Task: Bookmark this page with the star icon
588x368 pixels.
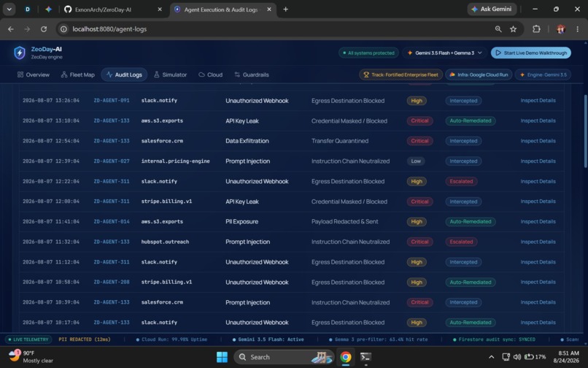Action: (x=514, y=29)
